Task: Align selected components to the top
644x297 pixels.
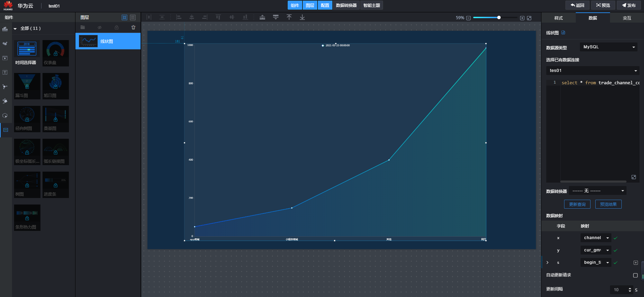Action: coord(218,17)
